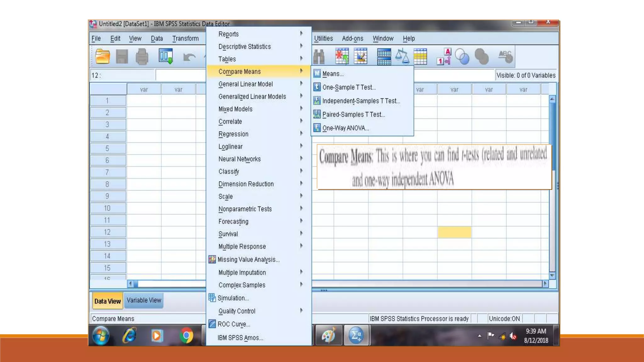Click the Find binoculars icon
This screenshot has height=362, width=644.
click(x=319, y=57)
